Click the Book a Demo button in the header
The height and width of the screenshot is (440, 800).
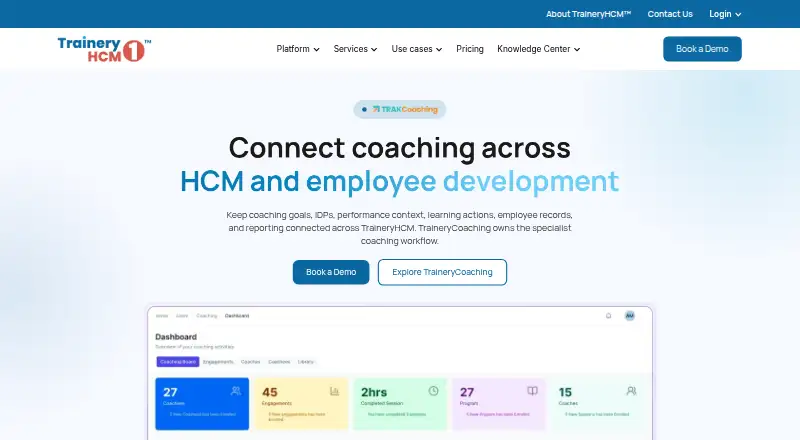click(702, 49)
